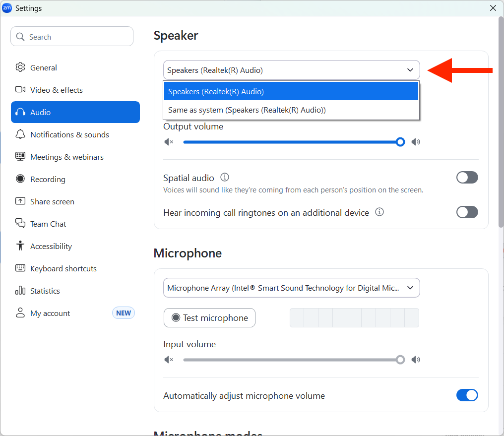Screen dimensions: 504x436
Task: Click the Test microphone button
Action: [209, 318]
